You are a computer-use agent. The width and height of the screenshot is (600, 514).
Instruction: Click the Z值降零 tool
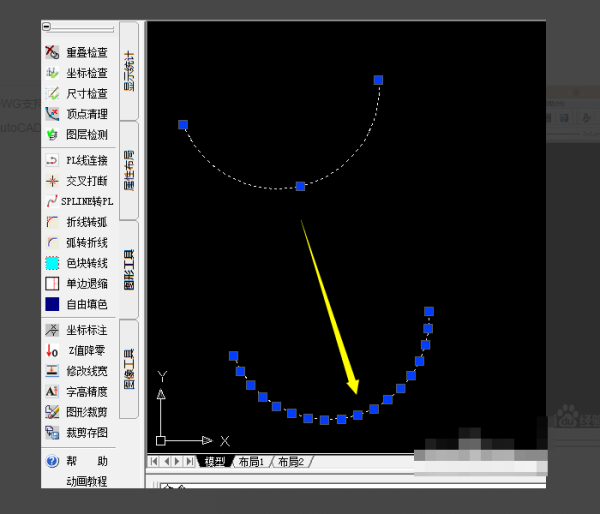(53, 350)
